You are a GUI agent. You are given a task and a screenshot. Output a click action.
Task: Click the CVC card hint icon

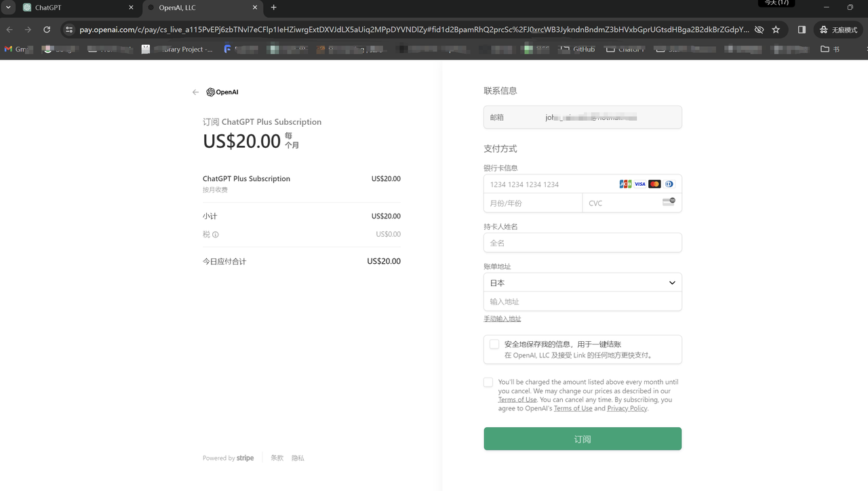669,201
